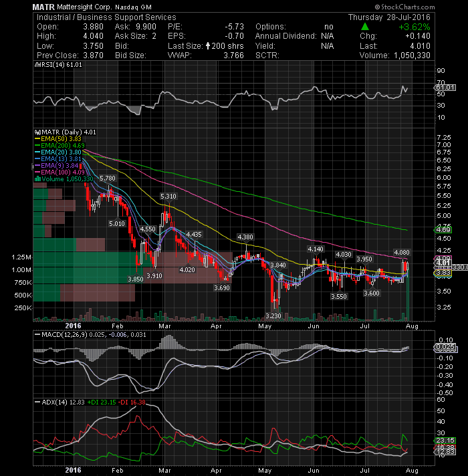
Task: Click the green 4.69 EMA axis tag
Action: pos(443,230)
